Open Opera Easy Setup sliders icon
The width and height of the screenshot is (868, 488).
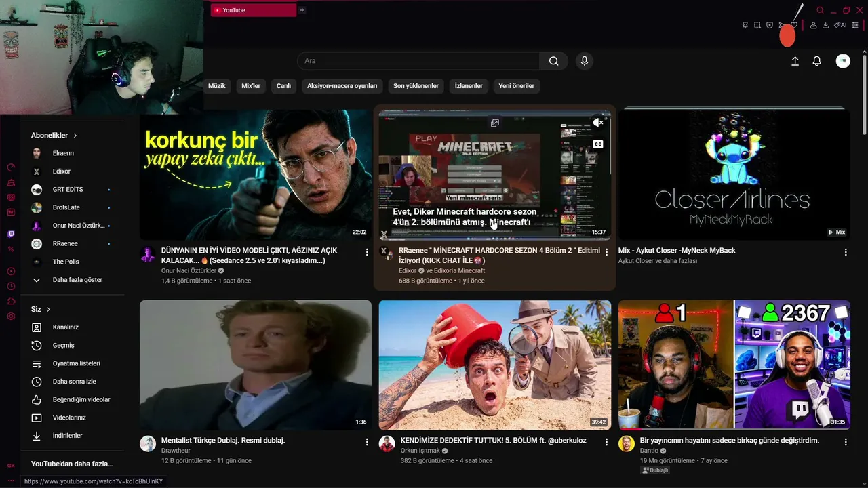pyautogui.click(x=855, y=25)
